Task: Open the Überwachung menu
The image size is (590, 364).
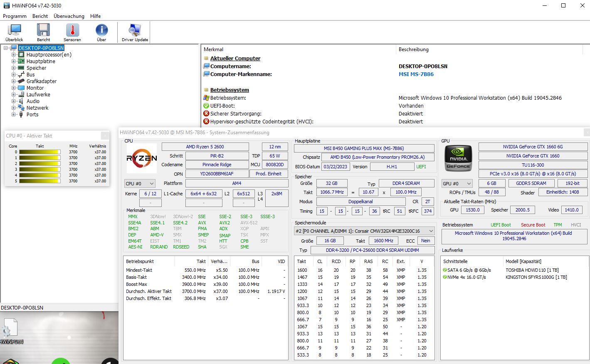Action: (69, 16)
